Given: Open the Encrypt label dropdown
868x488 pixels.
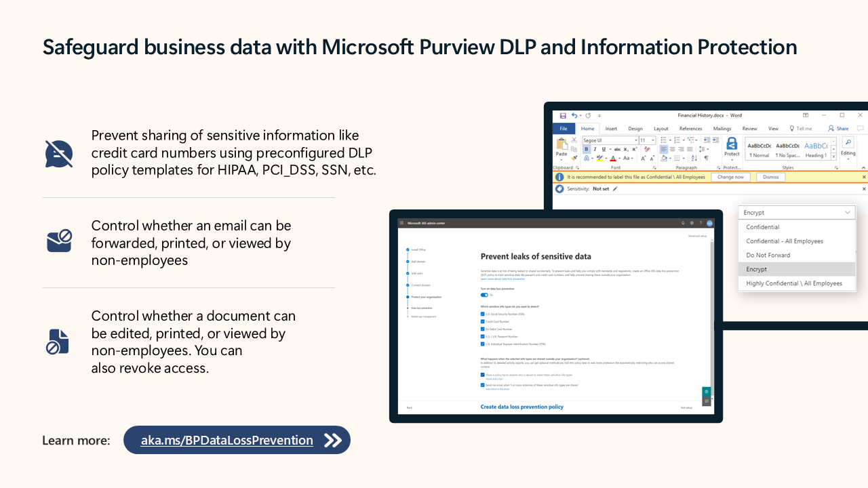Looking at the screenshot, I should (797, 213).
